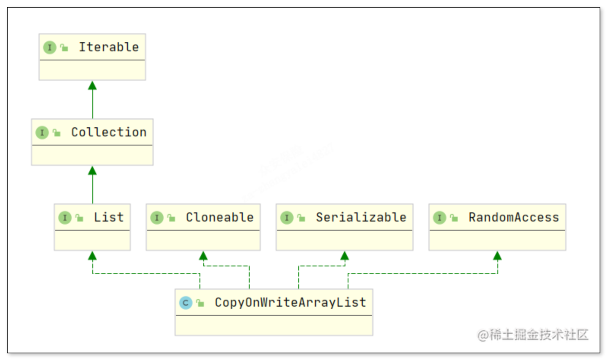Select the Cloneable node label
611x364 pixels.
click(x=220, y=217)
